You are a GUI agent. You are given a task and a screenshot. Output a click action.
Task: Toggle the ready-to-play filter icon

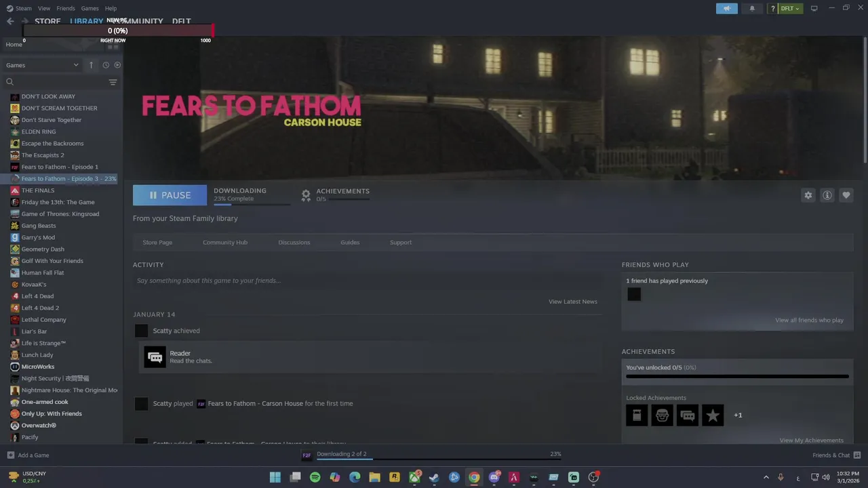coord(117,65)
